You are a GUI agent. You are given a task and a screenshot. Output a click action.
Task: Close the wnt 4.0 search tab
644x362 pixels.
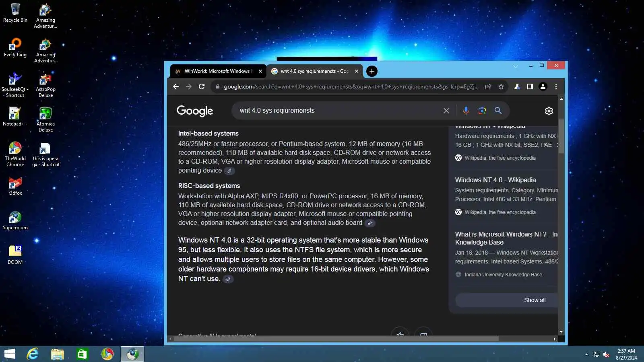tap(357, 71)
